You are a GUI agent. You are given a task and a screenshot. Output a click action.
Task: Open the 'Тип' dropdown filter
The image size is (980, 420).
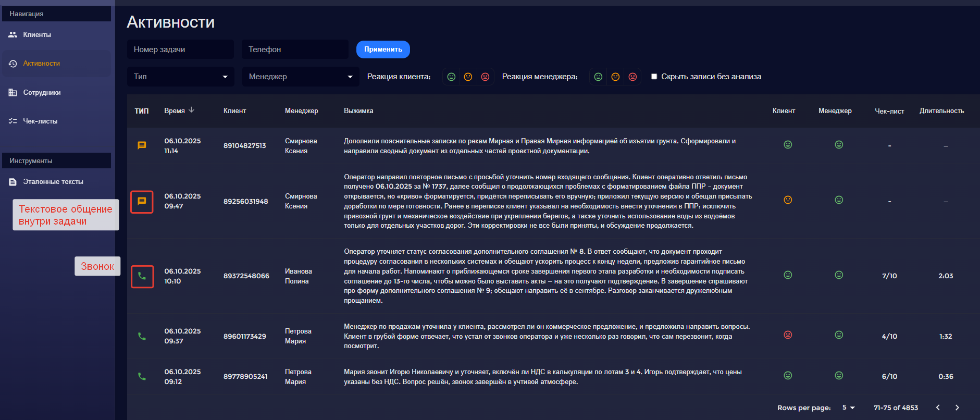[180, 77]
